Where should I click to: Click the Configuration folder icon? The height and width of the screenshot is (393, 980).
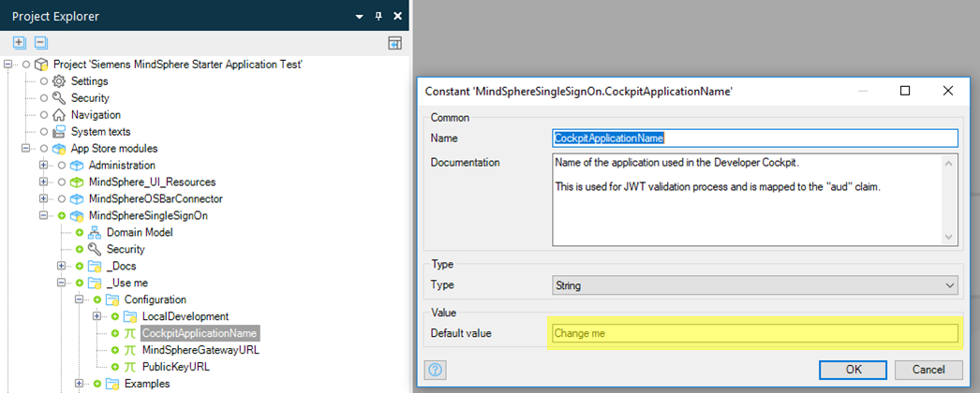[112, 300]
